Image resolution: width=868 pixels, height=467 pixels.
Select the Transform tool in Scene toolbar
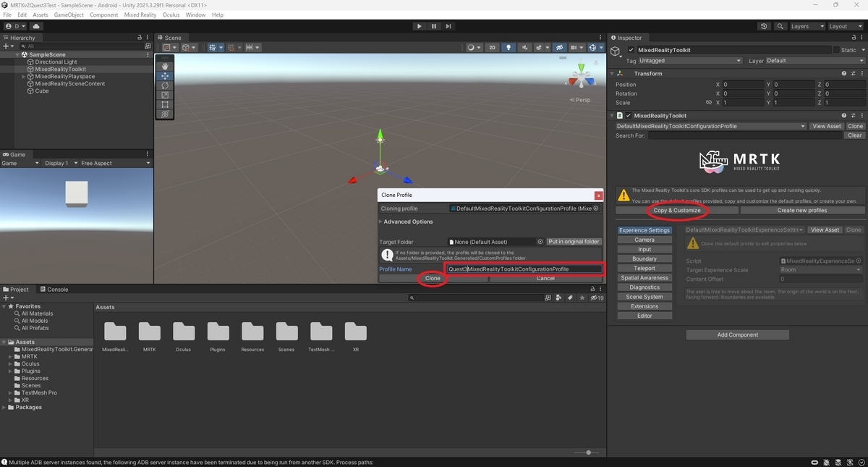pyautogui.click(x=165, y=114)
